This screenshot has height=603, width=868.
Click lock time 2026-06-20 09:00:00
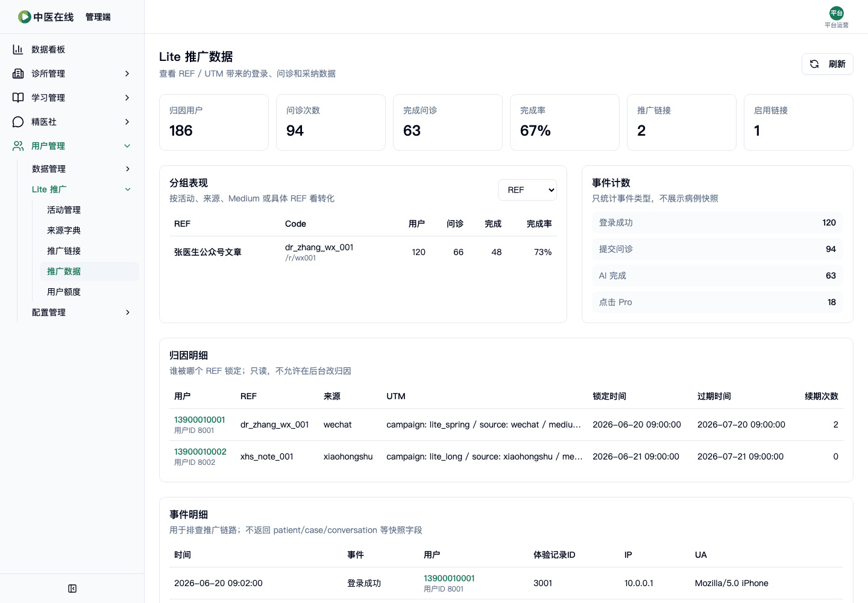(637, 425)
